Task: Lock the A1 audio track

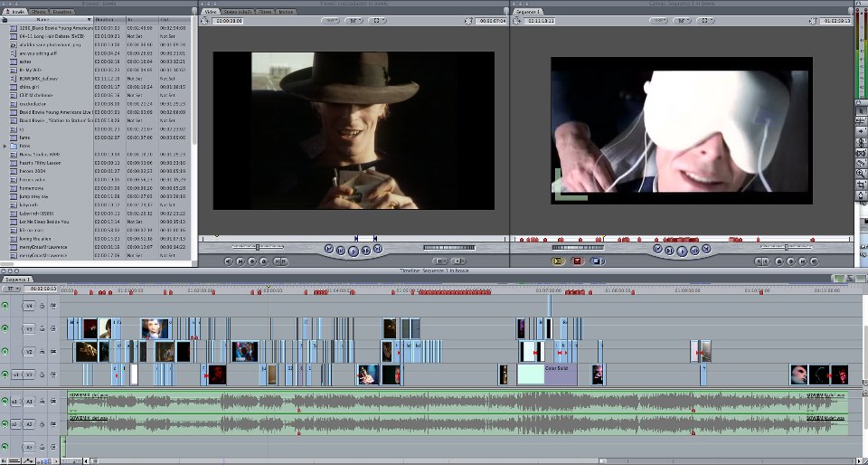Action: click(42, 402)
